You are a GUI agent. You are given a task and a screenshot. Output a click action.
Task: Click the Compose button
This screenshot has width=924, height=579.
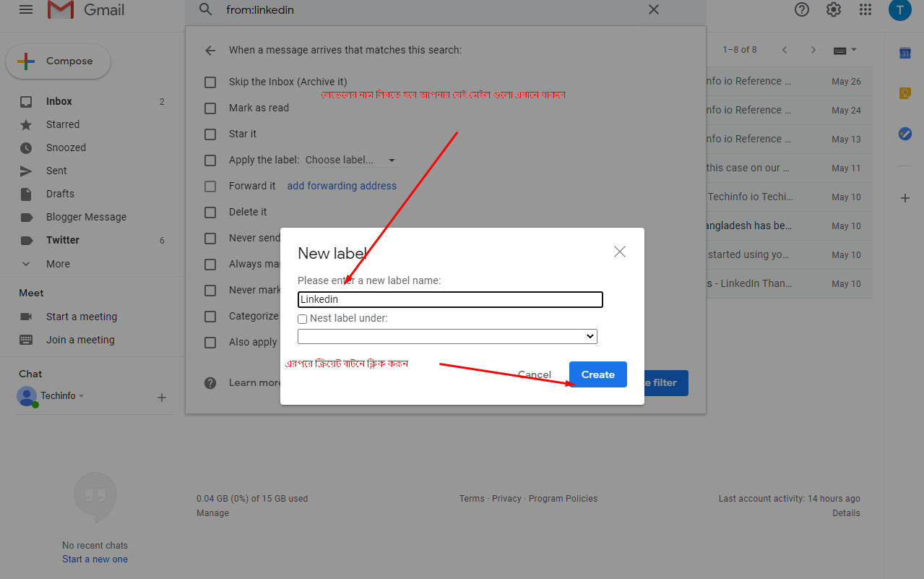[x=59, y=61]
